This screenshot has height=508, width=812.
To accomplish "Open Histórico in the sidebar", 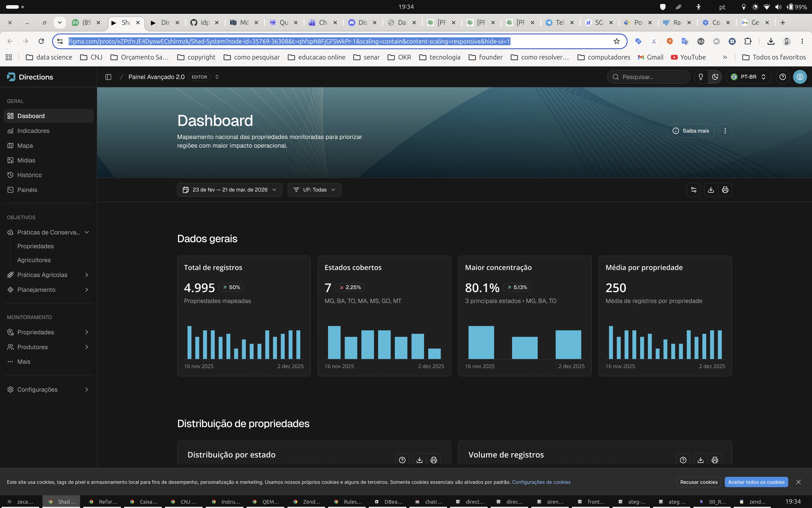I will pyautogui.click(x=49, y=175).
